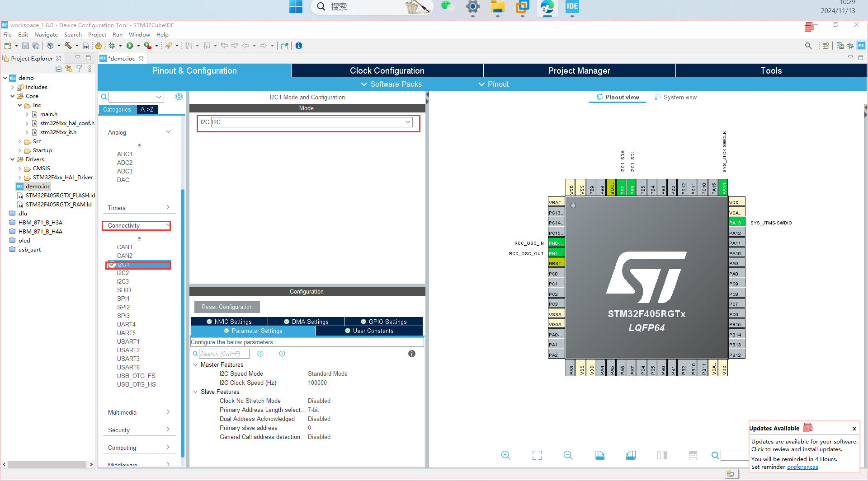Select the PA13 pin on the chip
This screenshot has height=481, width=868.
pos(736,223)
